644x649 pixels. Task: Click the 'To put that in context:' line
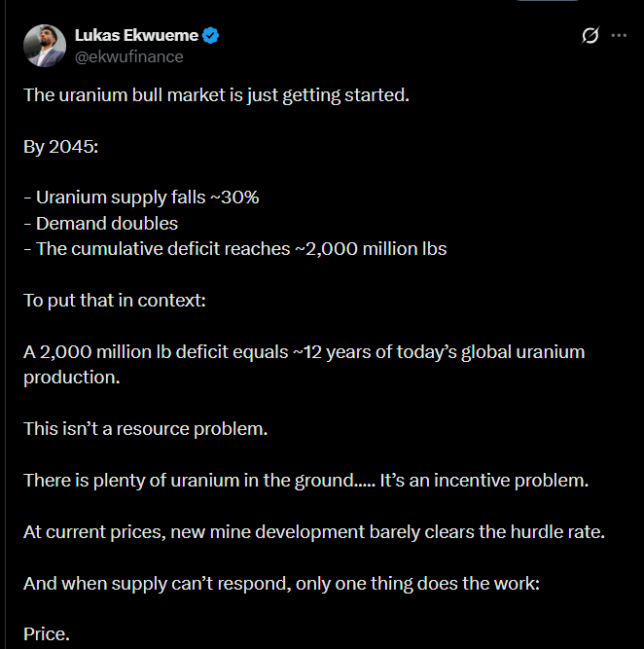115,301
